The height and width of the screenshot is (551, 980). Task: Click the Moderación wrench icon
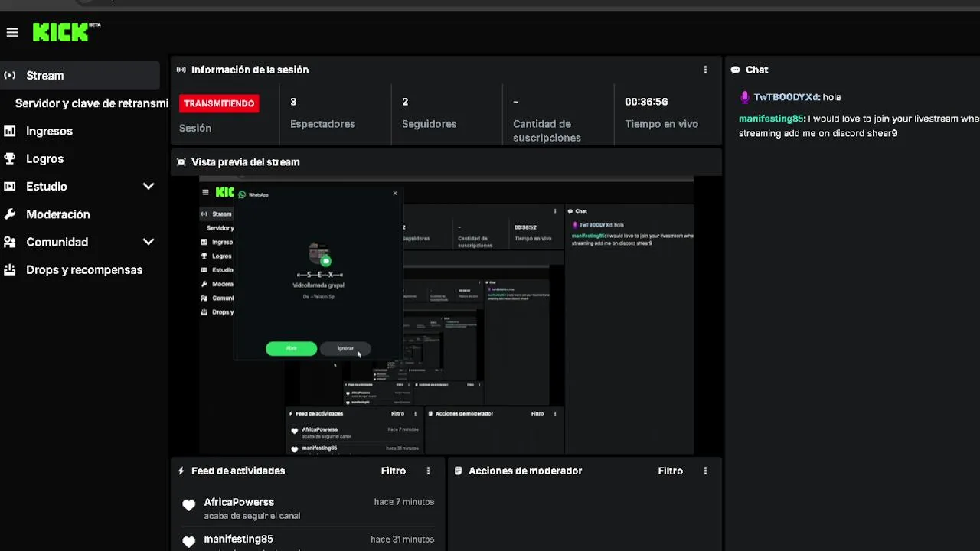pyautogui.click(x=10, y=214)
